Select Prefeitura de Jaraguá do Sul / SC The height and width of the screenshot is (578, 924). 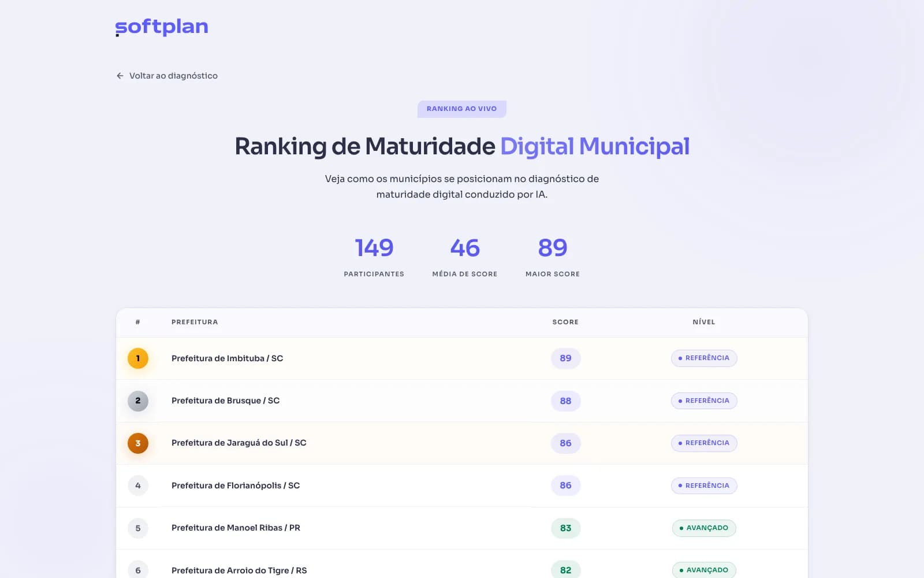[239, 443]
